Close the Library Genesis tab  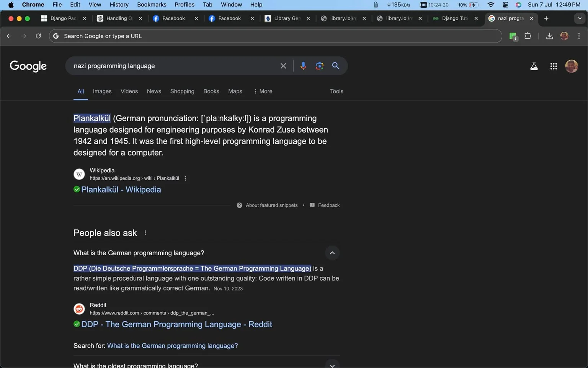click(x=308, y=18)
